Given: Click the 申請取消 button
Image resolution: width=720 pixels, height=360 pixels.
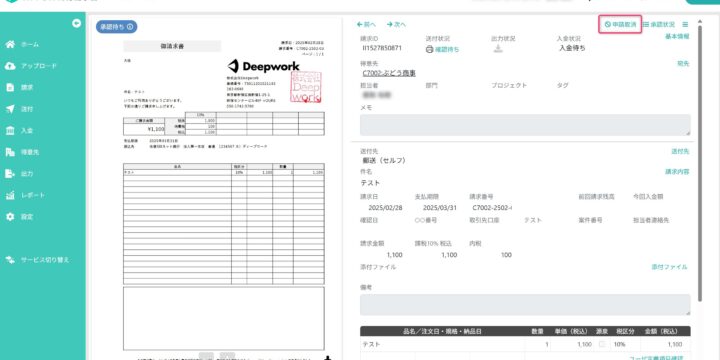Looking at the screenshot, I should pyautogui.click(x=620, y=24).
